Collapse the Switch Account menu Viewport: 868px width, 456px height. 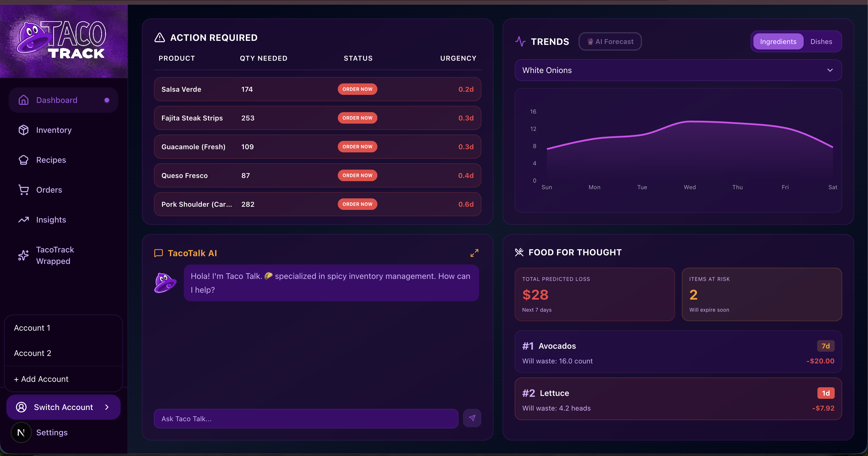63,407
